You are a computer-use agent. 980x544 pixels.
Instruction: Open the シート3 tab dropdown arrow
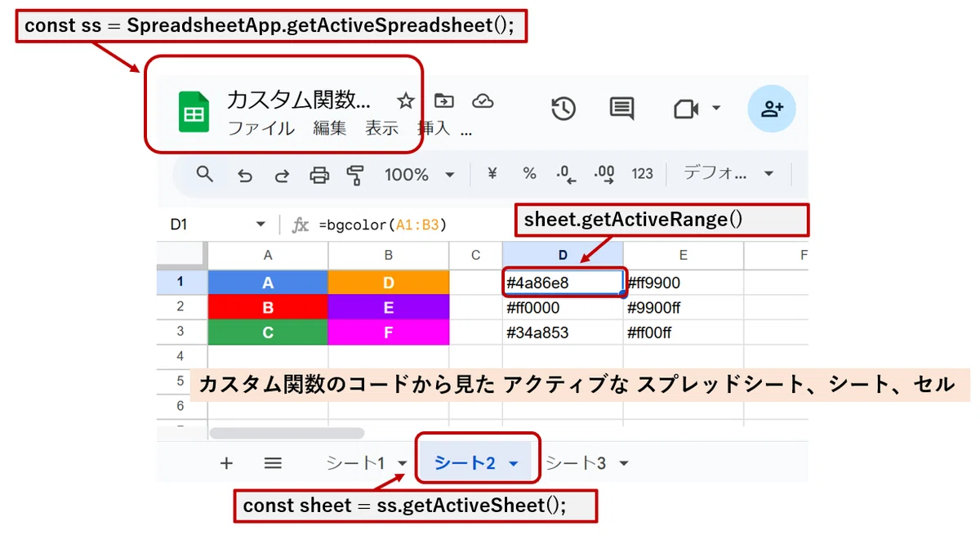(x=624, y=463)
